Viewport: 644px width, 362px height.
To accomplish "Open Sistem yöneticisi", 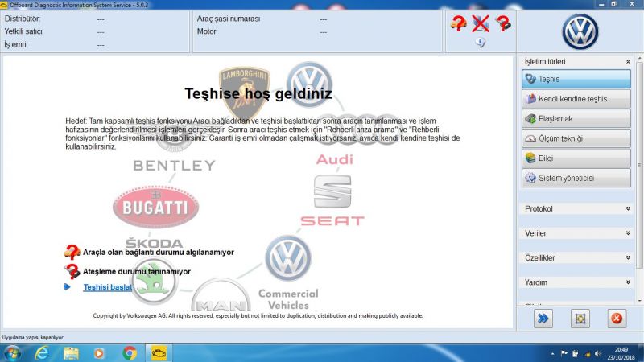I will coord(576,178).
